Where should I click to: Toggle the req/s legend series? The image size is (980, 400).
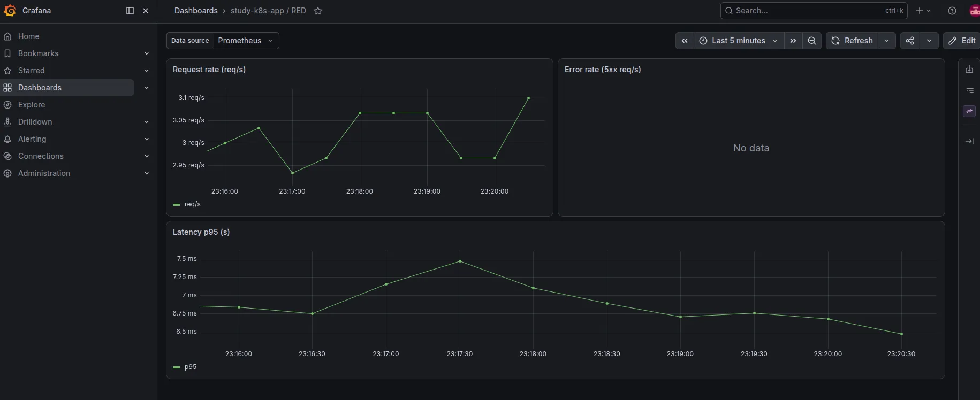[x=193, y=204]
